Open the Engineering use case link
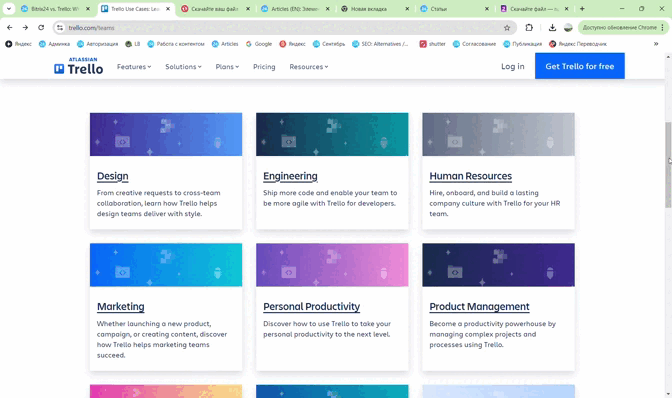 (x=290, y=176)
